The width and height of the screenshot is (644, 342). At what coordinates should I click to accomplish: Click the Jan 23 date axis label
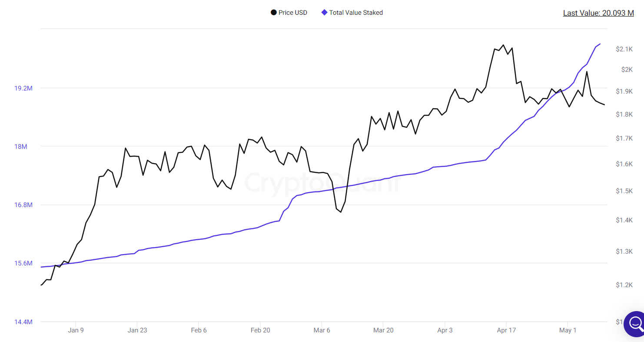[137, 330]
